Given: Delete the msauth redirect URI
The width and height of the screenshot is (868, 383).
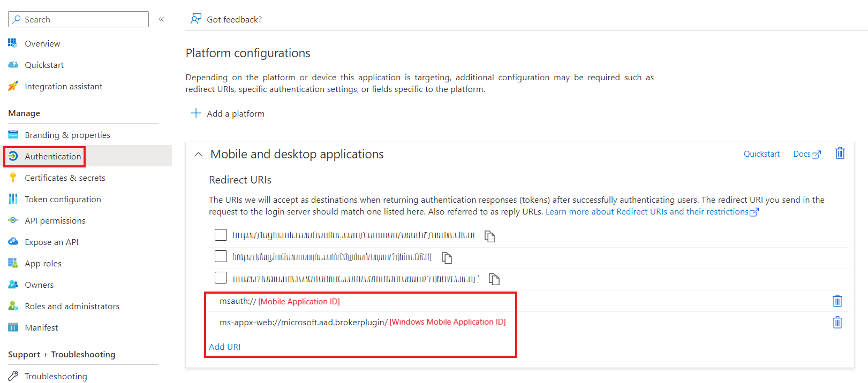Looking at the screenshot, I should coord(837,301).
